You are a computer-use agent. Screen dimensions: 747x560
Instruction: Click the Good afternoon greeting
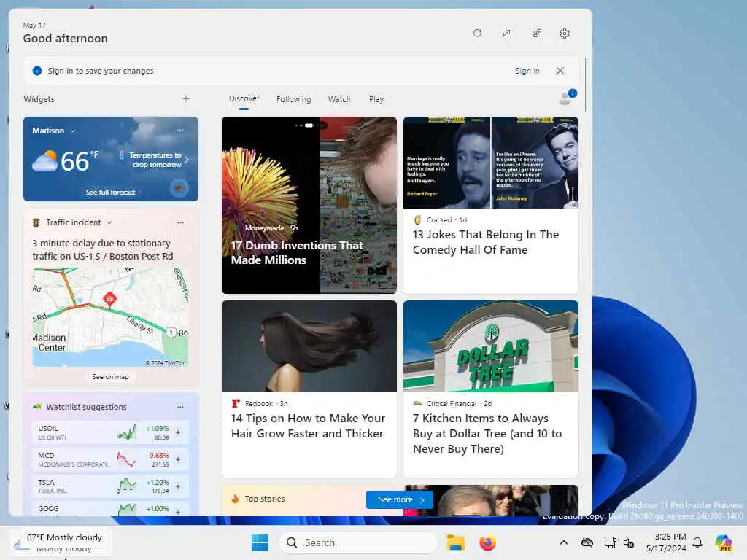tap(65, 39)
